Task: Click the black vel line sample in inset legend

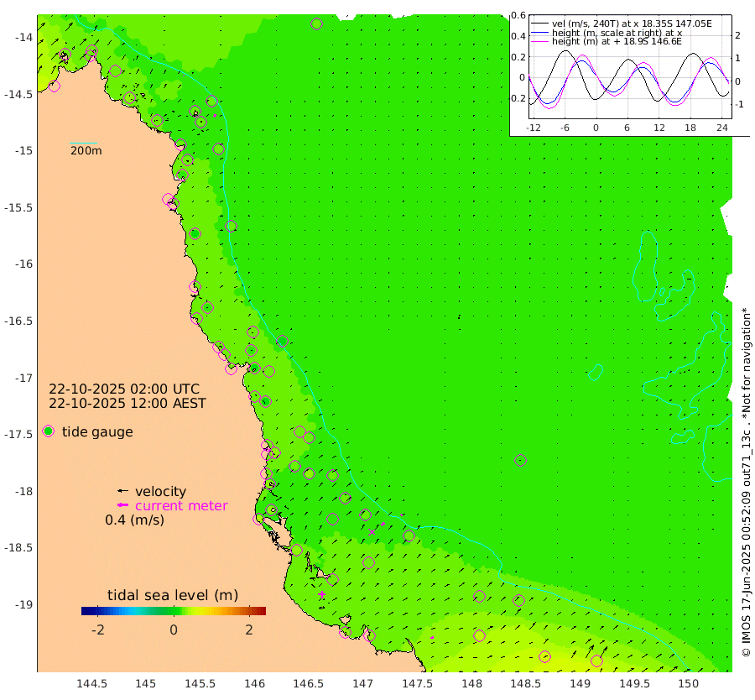Action: [x=539, y=24]
